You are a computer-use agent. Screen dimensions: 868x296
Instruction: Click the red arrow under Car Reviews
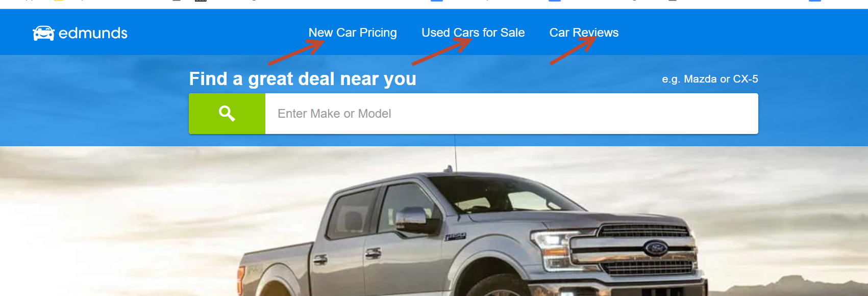[x=573, y=50]
